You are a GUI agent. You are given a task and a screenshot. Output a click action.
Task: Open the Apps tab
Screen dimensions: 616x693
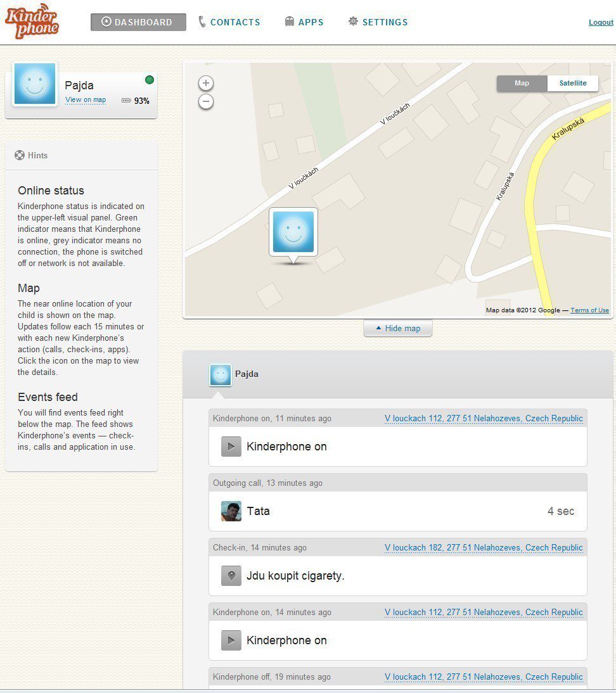(304, 22)
